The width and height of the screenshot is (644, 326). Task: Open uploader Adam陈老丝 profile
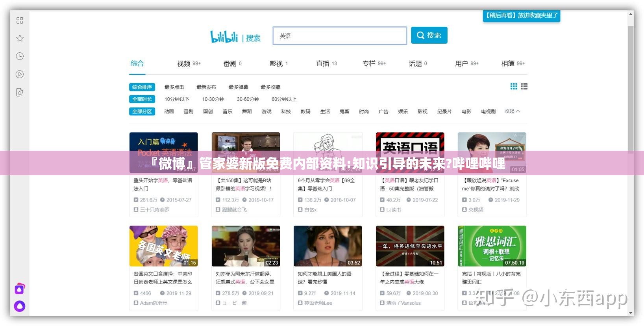point(154,303)
